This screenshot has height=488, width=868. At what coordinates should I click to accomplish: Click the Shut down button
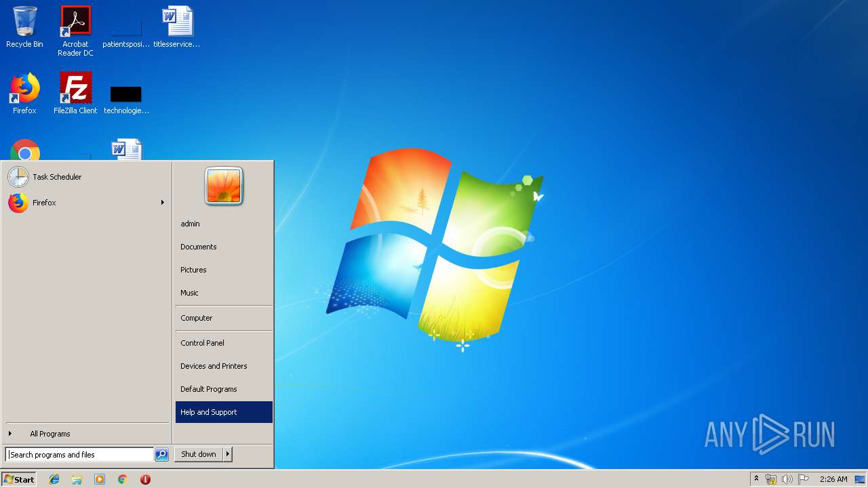pos(199,454)
